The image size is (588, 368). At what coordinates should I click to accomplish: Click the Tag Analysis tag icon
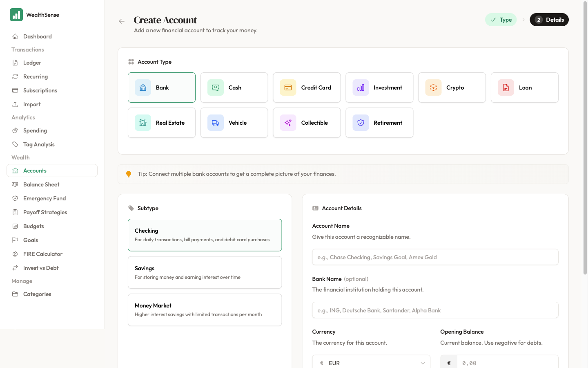(15, 144)
